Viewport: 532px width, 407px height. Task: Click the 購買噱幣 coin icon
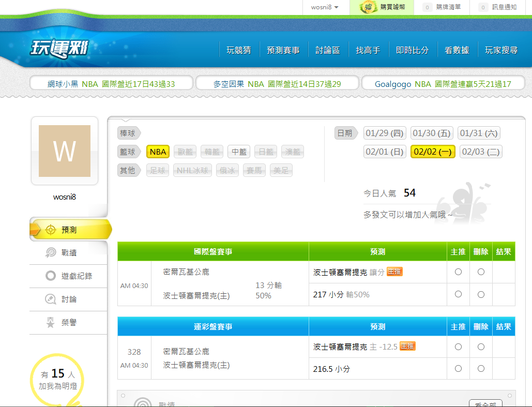tap(368, 7)
